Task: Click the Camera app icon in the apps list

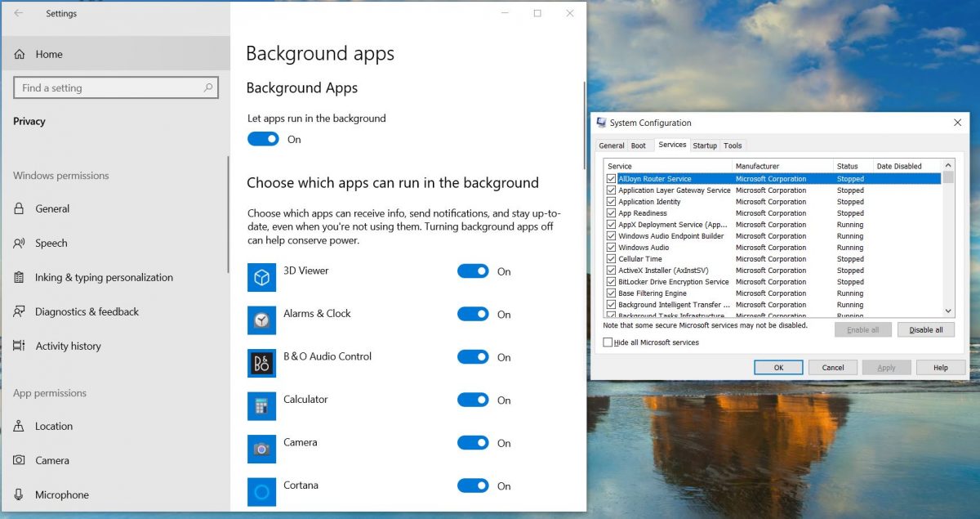Action: click(261, 450)
